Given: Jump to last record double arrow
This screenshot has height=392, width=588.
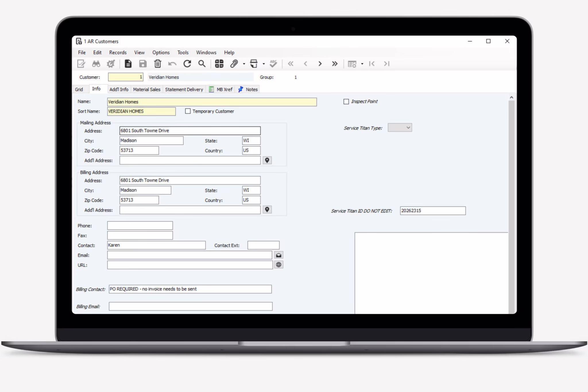Looking at the screenshot, I should pyautogui.click(x=334, y=64).
